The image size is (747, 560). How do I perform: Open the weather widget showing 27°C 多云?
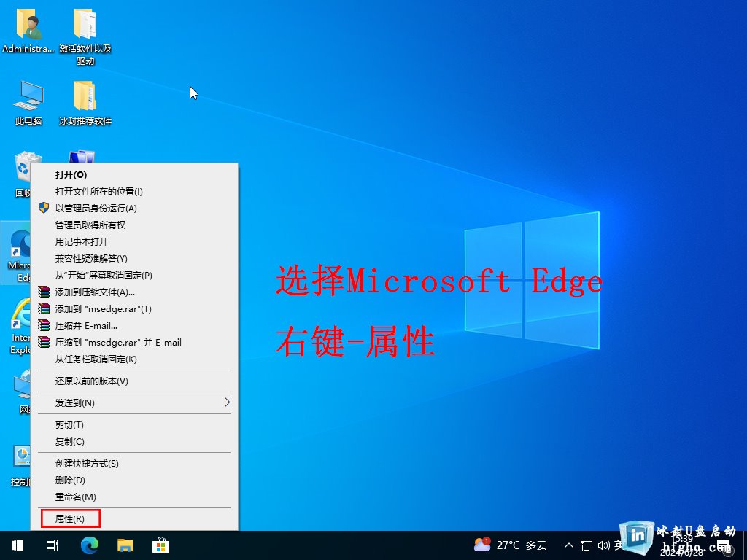coord(510,545)
